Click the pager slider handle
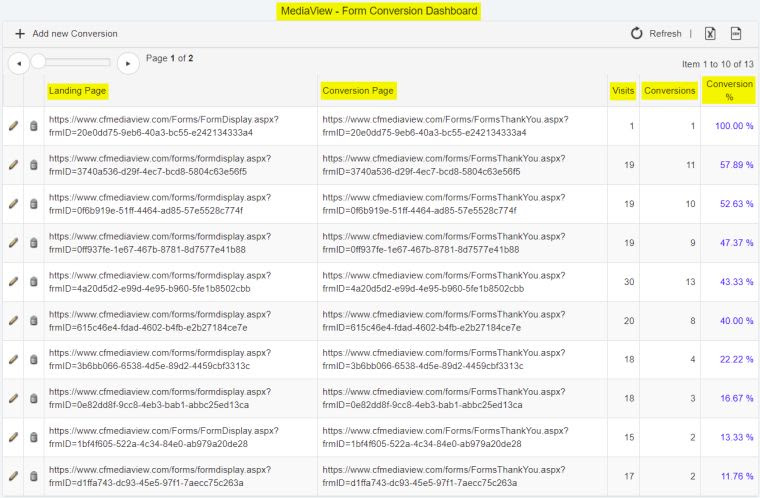 point(38,62)
